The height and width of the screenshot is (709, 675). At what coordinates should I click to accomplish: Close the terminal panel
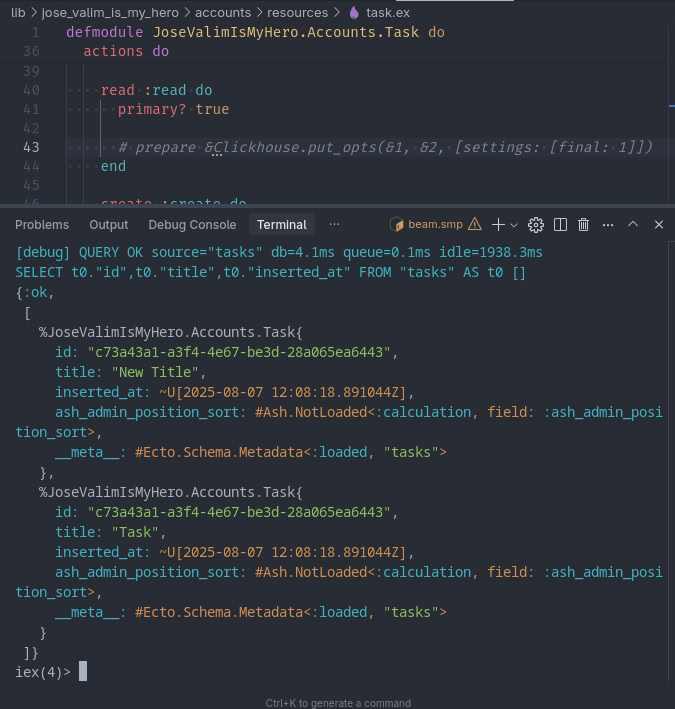659,224
